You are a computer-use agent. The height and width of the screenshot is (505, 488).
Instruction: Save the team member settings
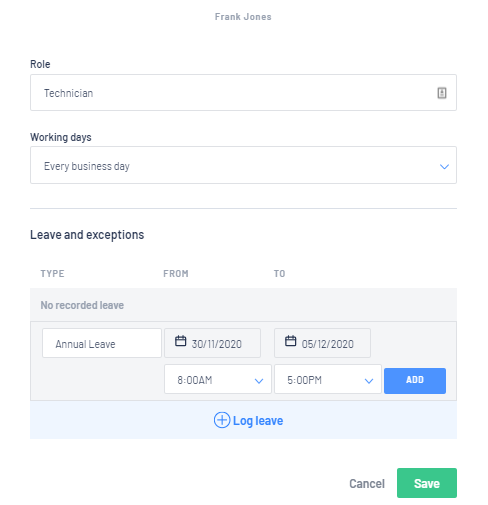pyautogui.click(x=427, y=483)
